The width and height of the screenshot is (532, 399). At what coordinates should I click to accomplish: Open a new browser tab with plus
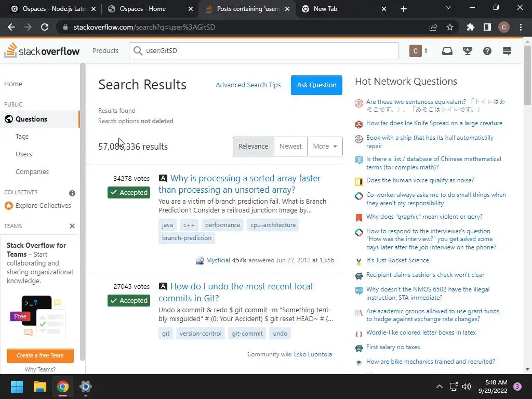(403, 9)
